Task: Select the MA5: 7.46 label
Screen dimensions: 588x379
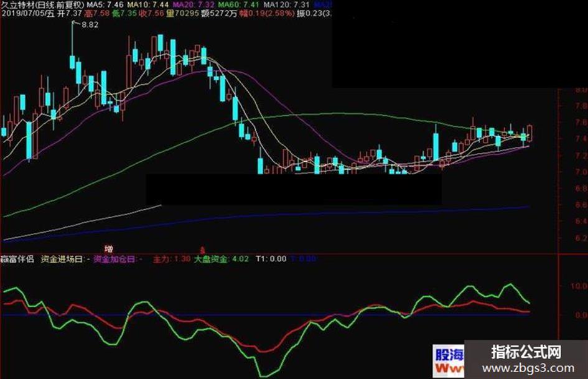Action: coord(105,4)
